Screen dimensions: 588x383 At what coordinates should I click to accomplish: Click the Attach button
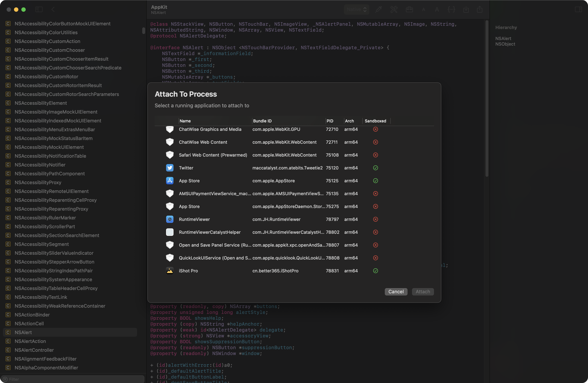pos(422,292)
